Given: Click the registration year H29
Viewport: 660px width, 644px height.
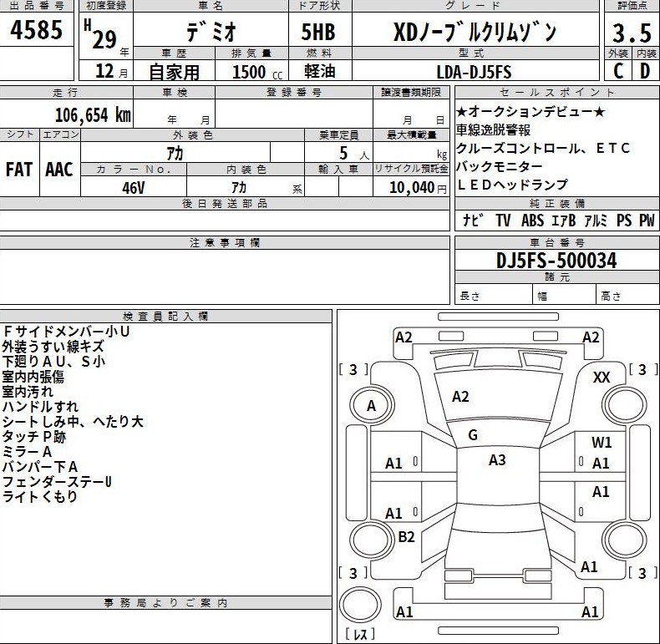Looking at the screenshot, I should coord(100,34).
